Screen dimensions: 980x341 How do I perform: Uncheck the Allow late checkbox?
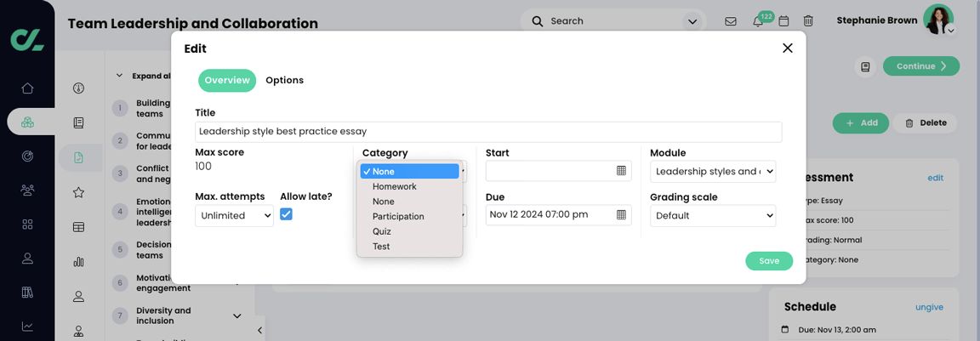(x=286, y=214)
